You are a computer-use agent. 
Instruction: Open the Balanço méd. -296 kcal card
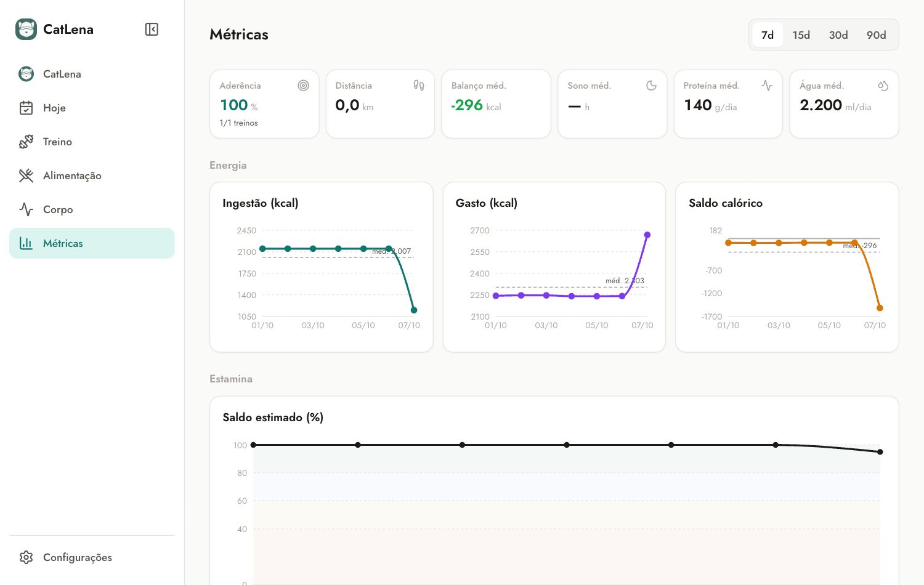click(x=496, y=103)
